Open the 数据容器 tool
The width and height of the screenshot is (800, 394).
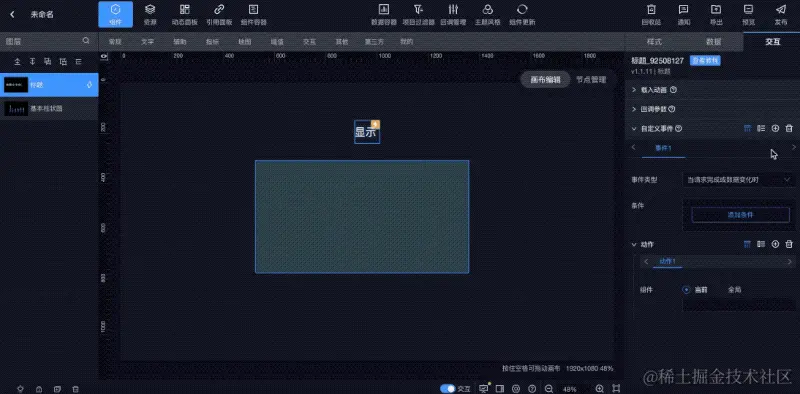(x=384, y=14)
